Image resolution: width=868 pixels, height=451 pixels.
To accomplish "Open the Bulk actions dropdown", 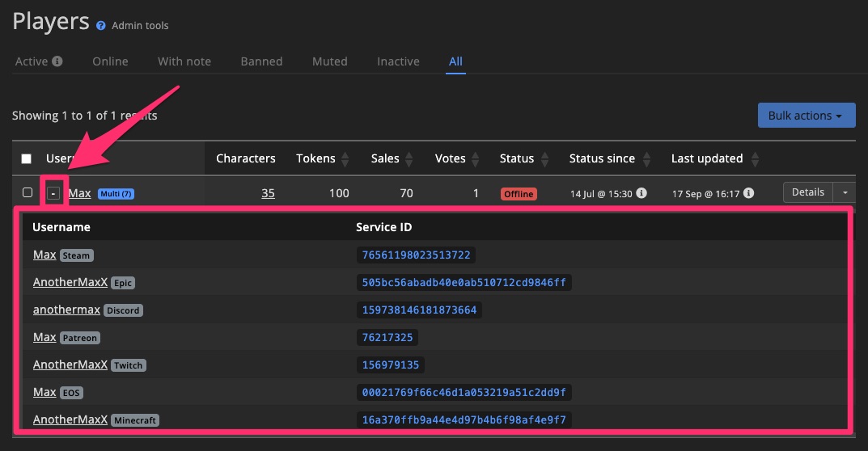I will 806,116.
